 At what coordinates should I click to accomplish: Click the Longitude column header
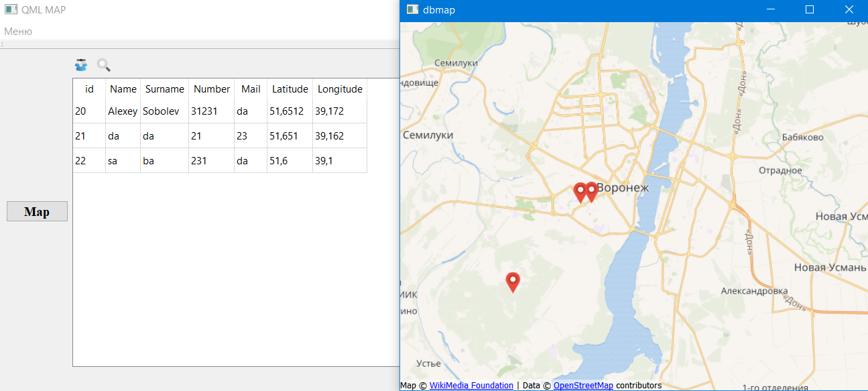(x=340, y=89)
